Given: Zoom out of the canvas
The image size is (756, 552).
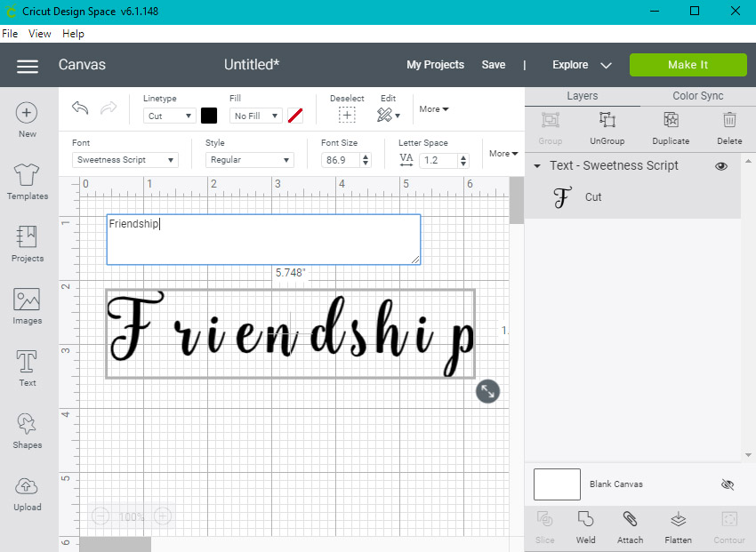Looking at the screenshot, I should [101, 516].
